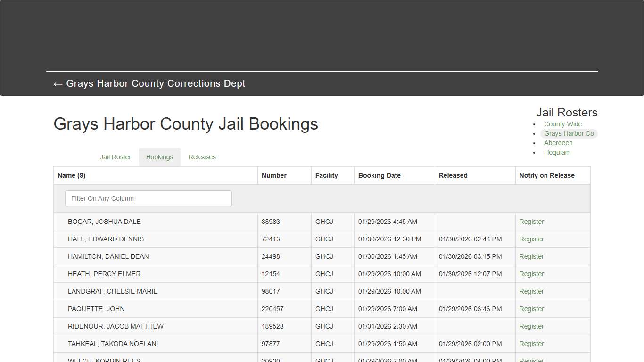Register for HALL, EDWARD DENNIS release alert
644x362 pixels.
click(x=531, y=239)
